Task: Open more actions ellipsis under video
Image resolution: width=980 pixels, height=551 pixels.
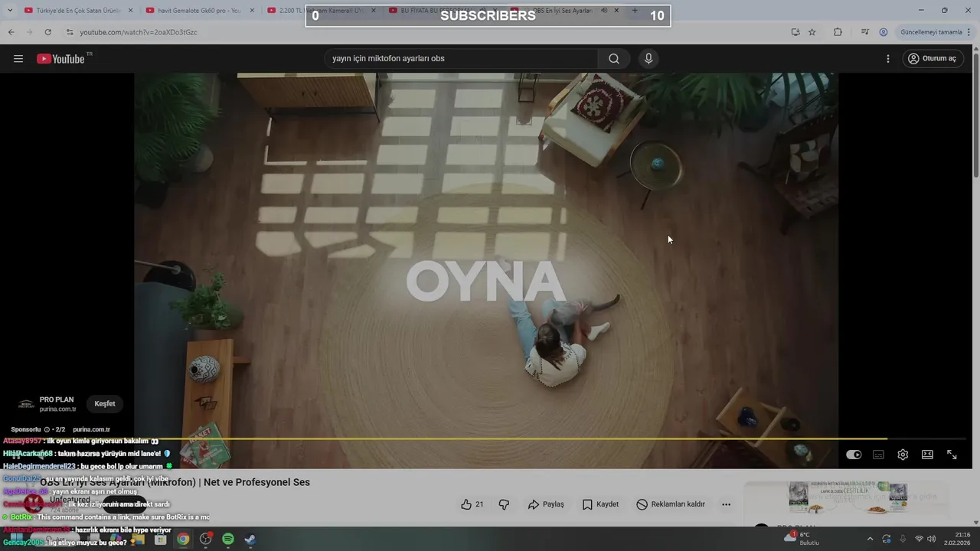Action: tap(726, 504)
